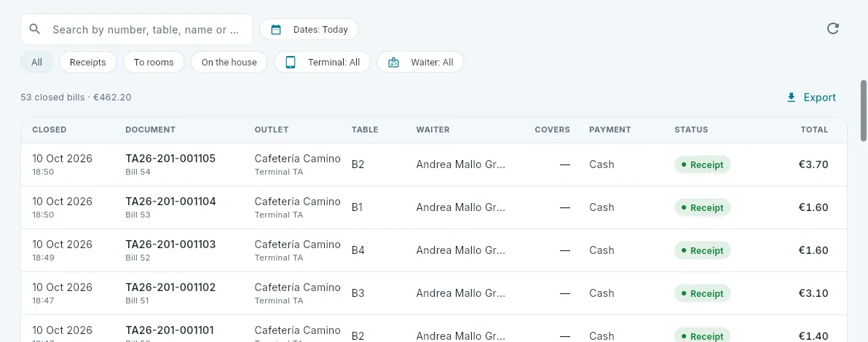Sort by TOTAL column header
The width and height of the screenshot is (868, 342).
point(814,130)
